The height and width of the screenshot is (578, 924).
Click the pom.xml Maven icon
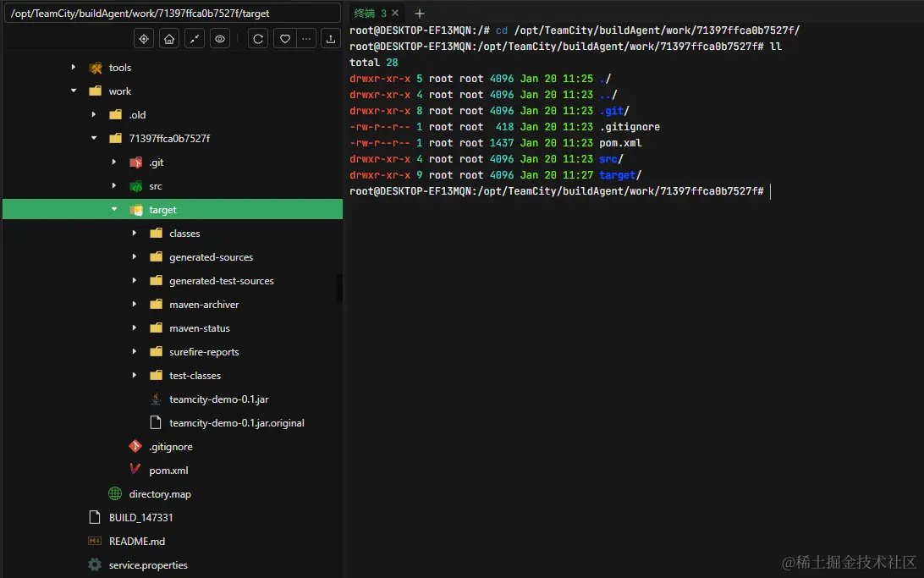tap(135, 470)
